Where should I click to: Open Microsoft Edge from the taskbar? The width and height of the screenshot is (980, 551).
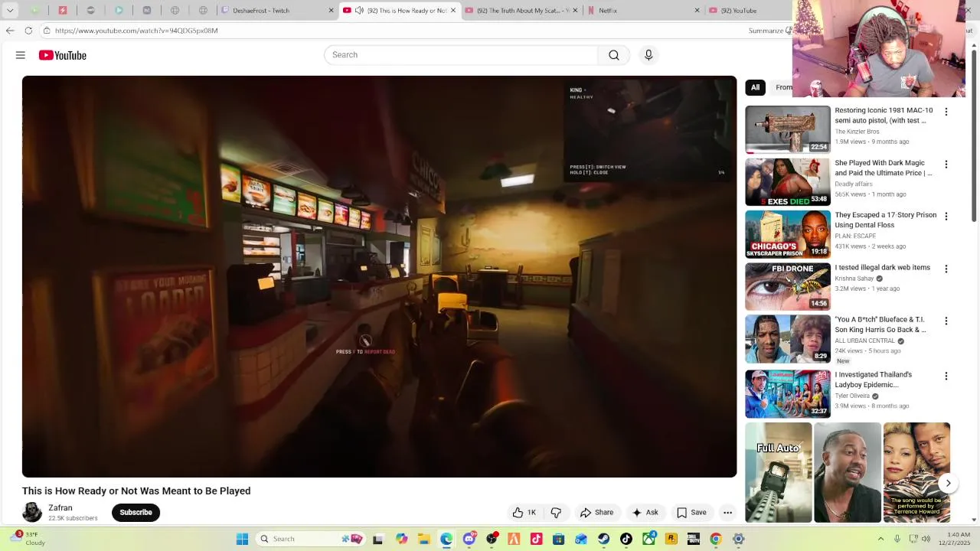pyautogui.click(x=446, y=539)
